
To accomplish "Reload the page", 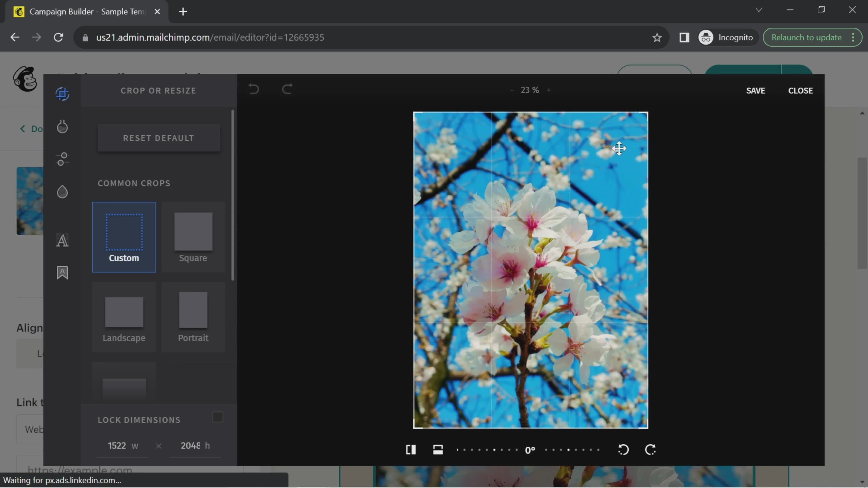I will click(59, 37).
